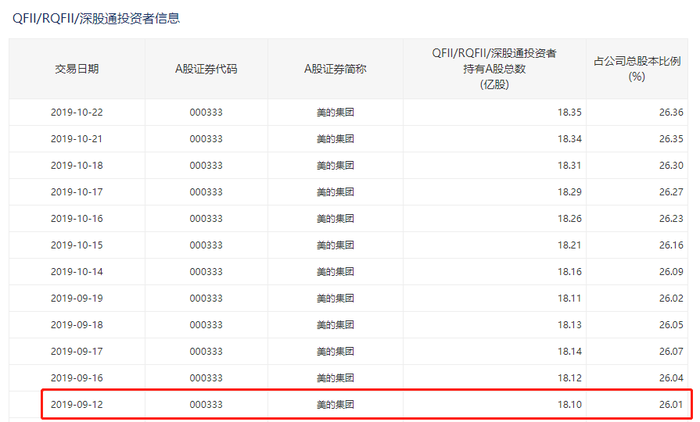Select date cell 2019-09-19
This screenshot has height=422, width=700.
pos(77,298)
